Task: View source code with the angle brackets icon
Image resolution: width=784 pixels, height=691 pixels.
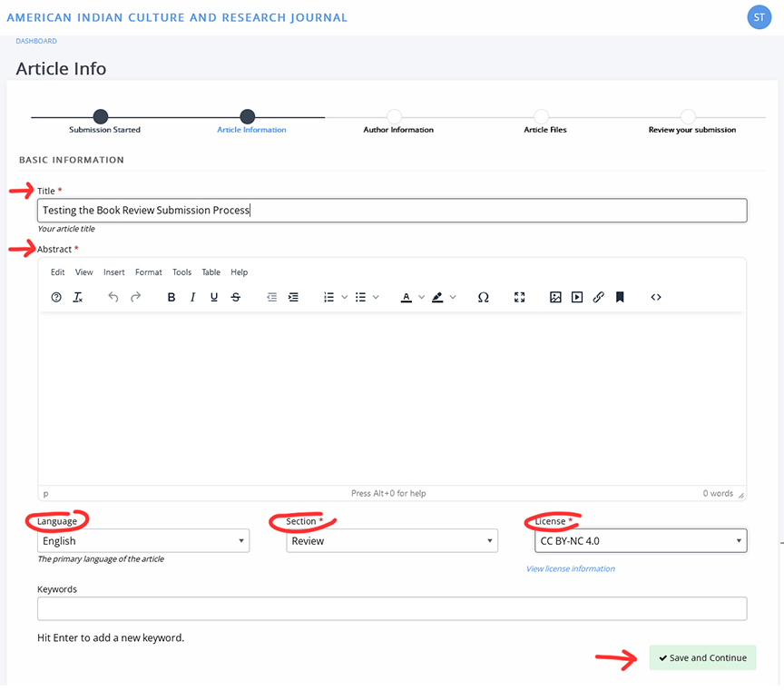Action: coord(656,297)
